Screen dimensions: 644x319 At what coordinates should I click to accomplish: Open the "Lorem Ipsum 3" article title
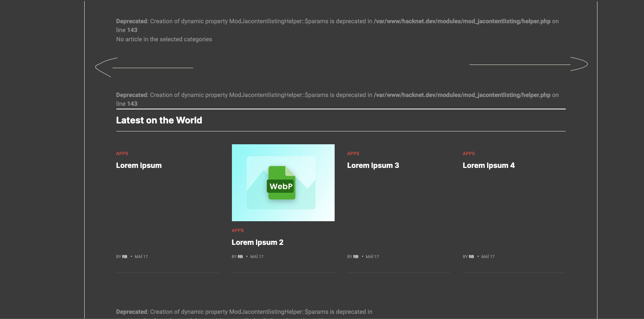[373, 166]
